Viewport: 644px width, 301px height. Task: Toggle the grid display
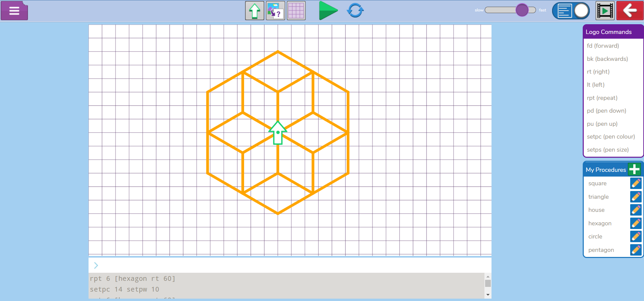296,11
